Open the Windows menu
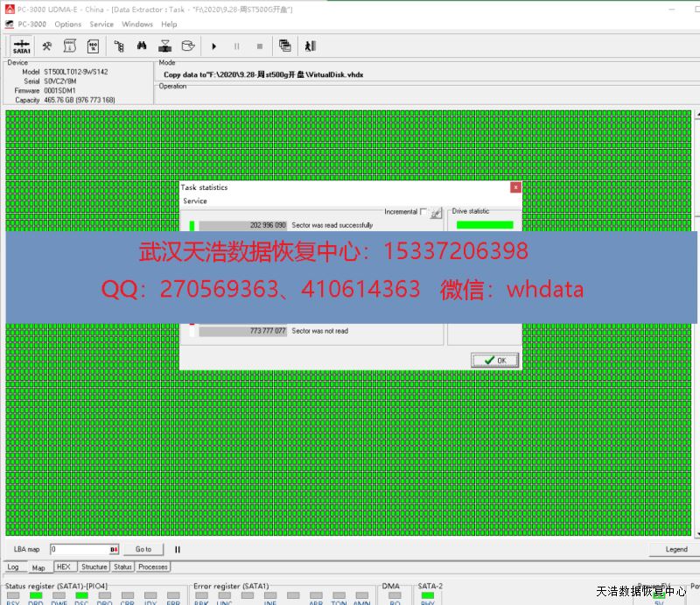This screenshot has height=605, width=700. [x=137, y=25]
